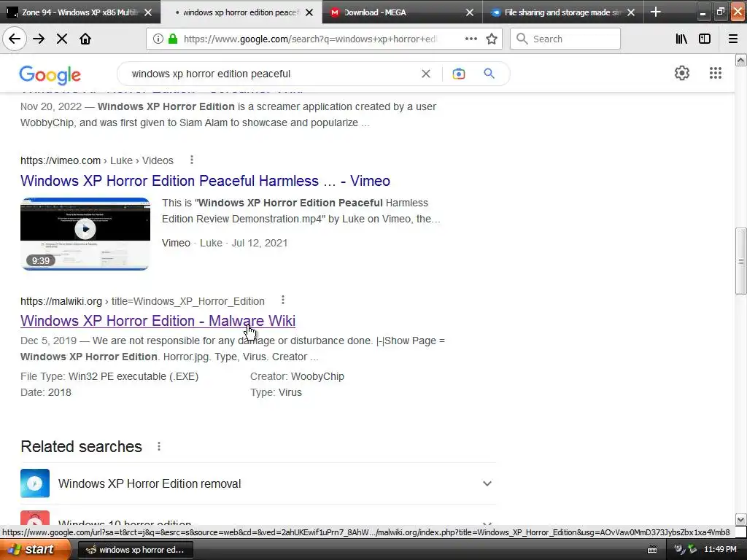The width and height of the screenshot is (747, 560).
Task: Click the Vimeo · Luke · Jul 12, 2021 text
Action: (225, 243)
